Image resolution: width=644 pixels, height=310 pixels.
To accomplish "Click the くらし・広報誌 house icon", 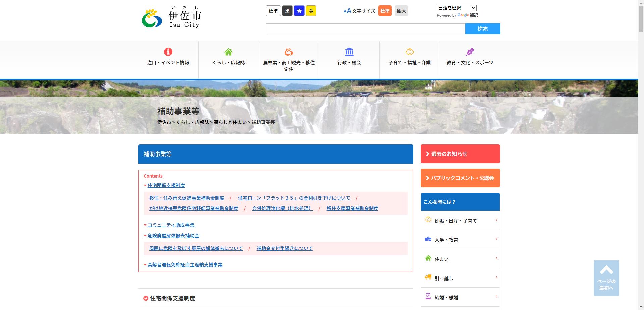I will tap(228, 52).
